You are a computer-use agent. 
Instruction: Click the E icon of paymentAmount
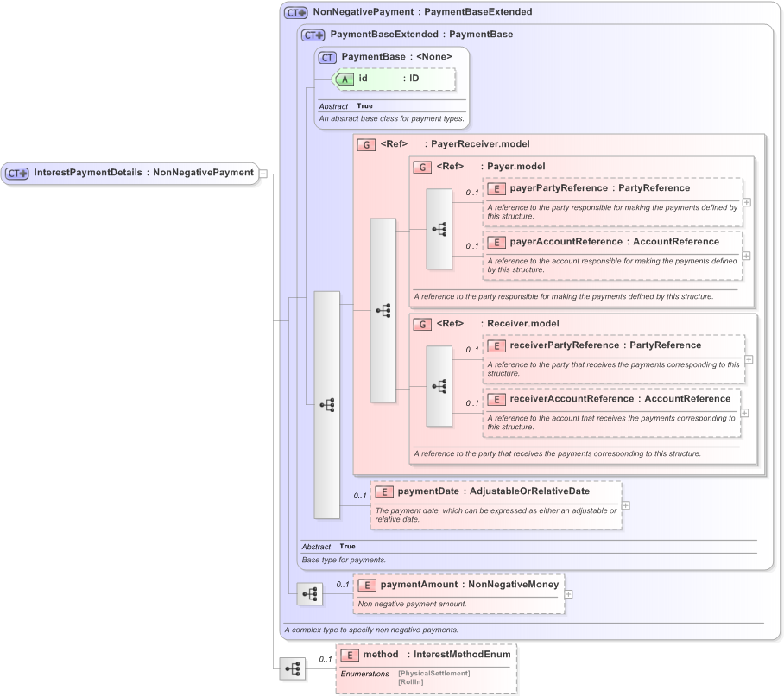pyautogui.click(x=367, y=585)
